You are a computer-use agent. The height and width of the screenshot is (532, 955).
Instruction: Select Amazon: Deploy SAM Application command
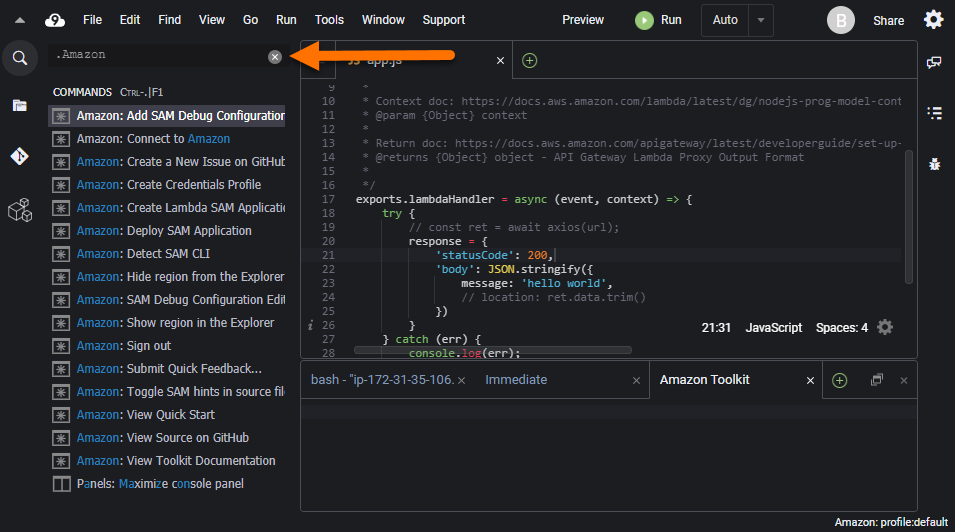pyautogui.click(x=166, y=231)
